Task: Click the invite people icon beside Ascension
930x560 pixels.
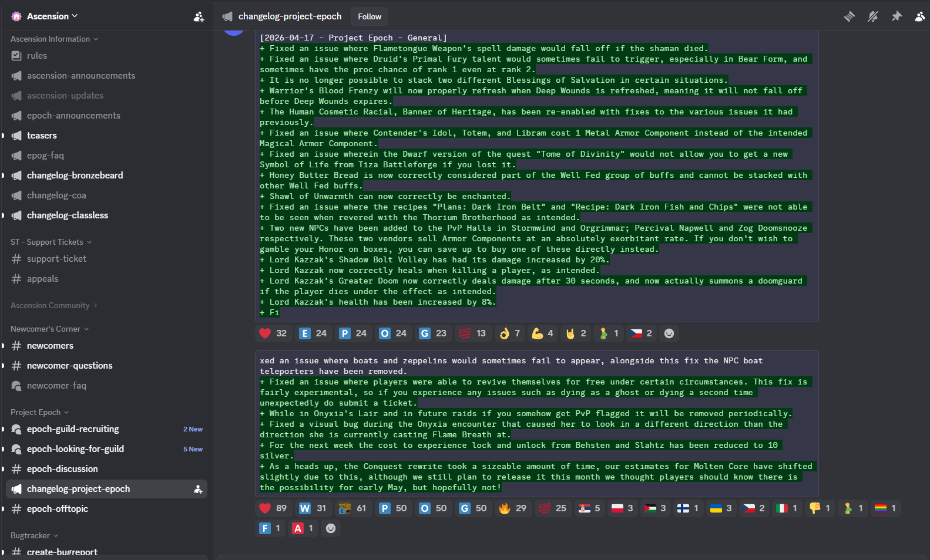Action: [199, 16]
